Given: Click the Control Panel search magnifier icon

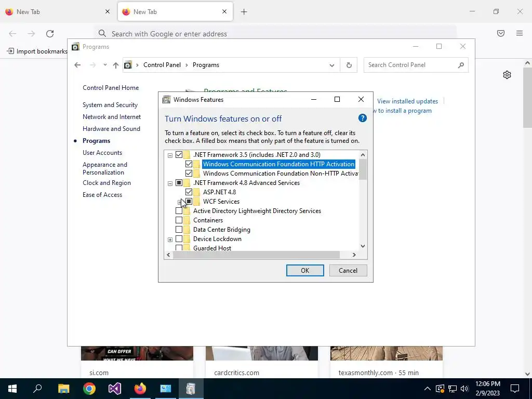Looking at the screenshot, I should point(461,65).
